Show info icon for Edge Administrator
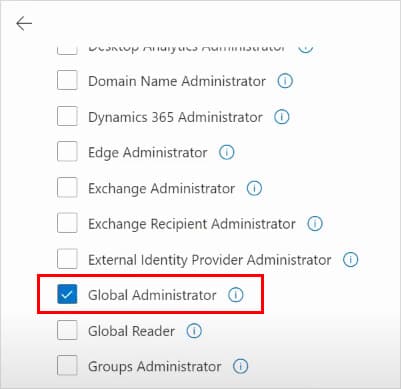Screen dimensions: 401x389 tap(226, 152)
